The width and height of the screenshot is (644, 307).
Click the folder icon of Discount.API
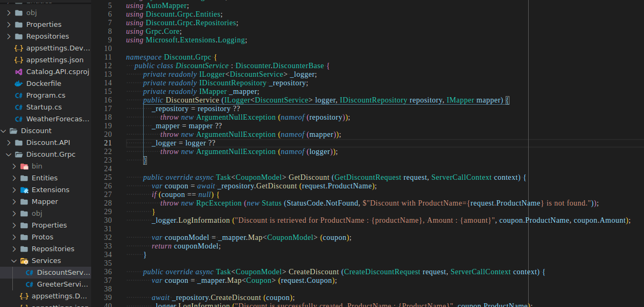pos(19,142)
